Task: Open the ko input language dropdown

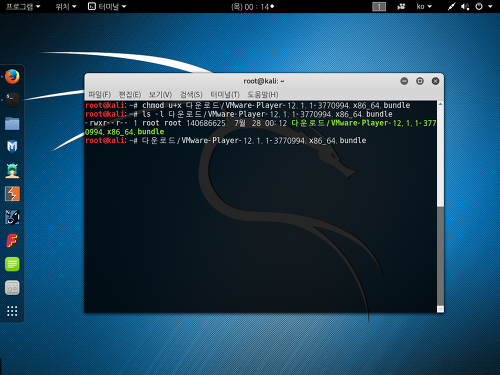Action: tap(424, 6)
